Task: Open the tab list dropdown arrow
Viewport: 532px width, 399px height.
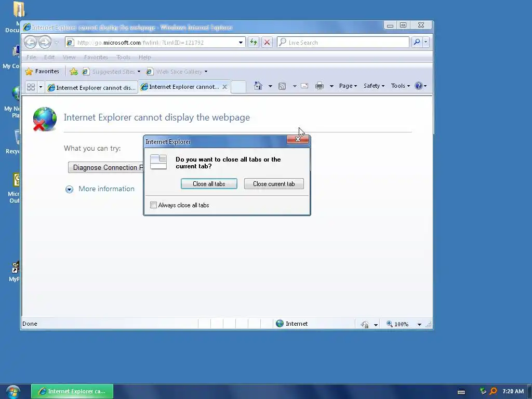Action: 41,87
